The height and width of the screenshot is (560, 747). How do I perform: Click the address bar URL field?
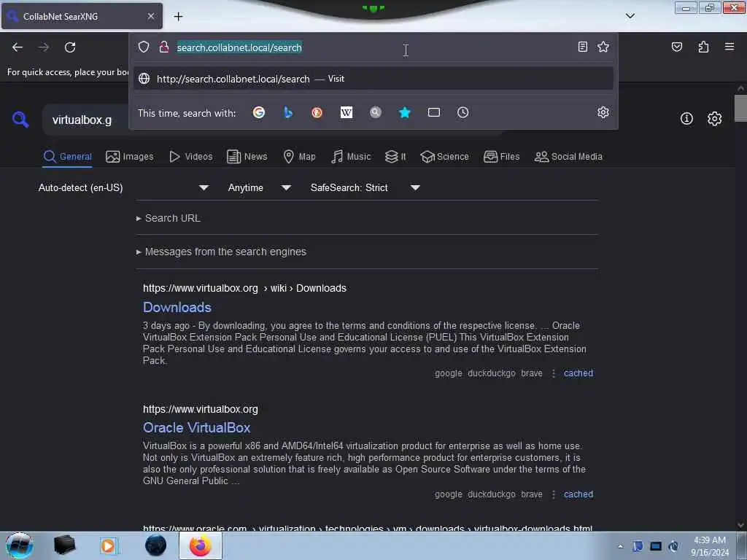371,47
